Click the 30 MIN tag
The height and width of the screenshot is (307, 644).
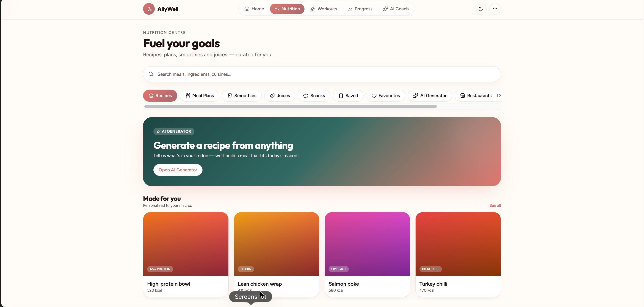click(246, 269)
